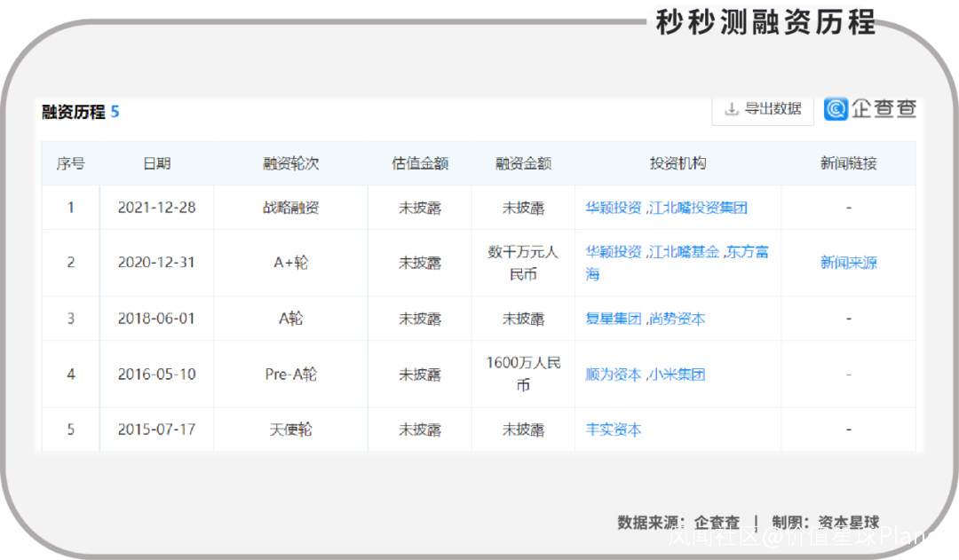Click the 1600万人民币 amount cell
The image size is (959, 560).
(x=523, y=374)
